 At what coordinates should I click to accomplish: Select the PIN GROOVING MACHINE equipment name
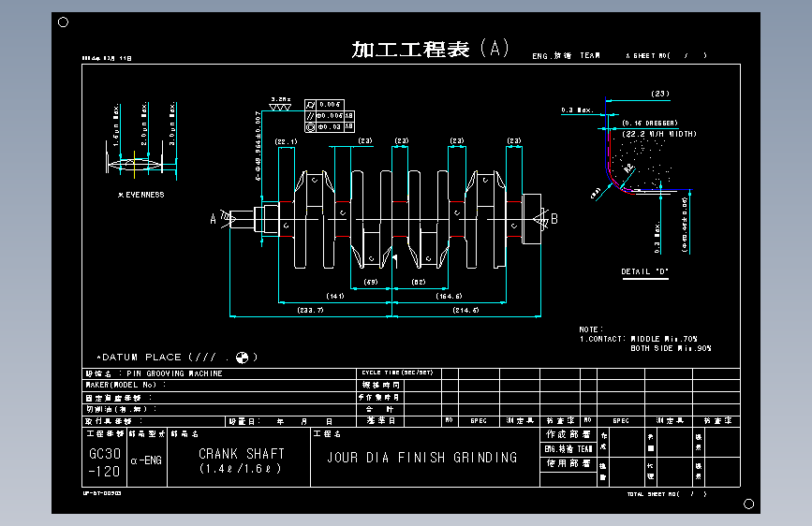(x=174, y=373)
